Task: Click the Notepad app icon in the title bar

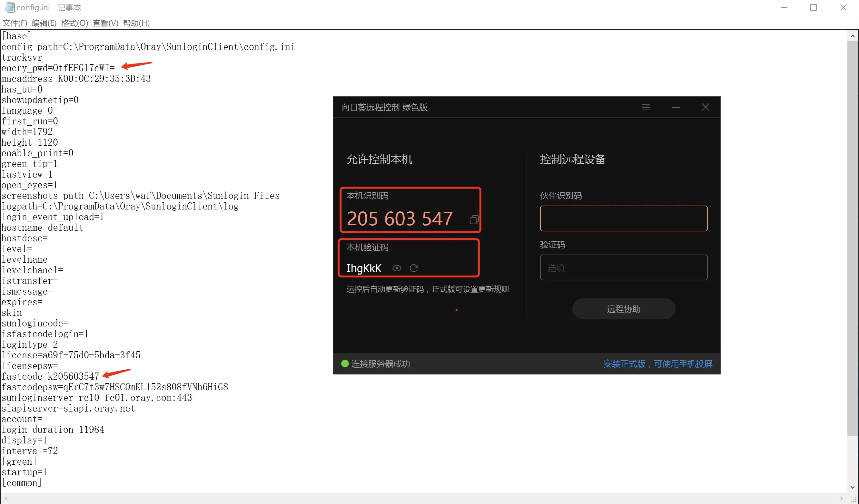Action: coord(9,7)
